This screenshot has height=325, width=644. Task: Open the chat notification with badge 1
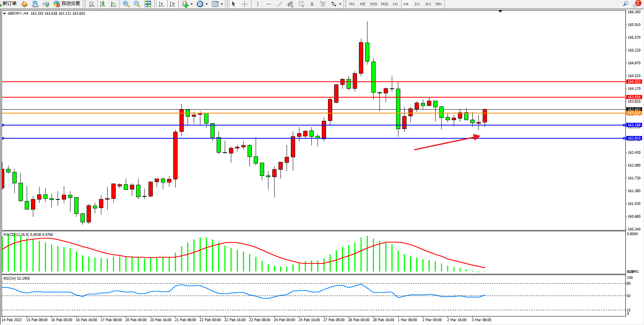(636, 4)
